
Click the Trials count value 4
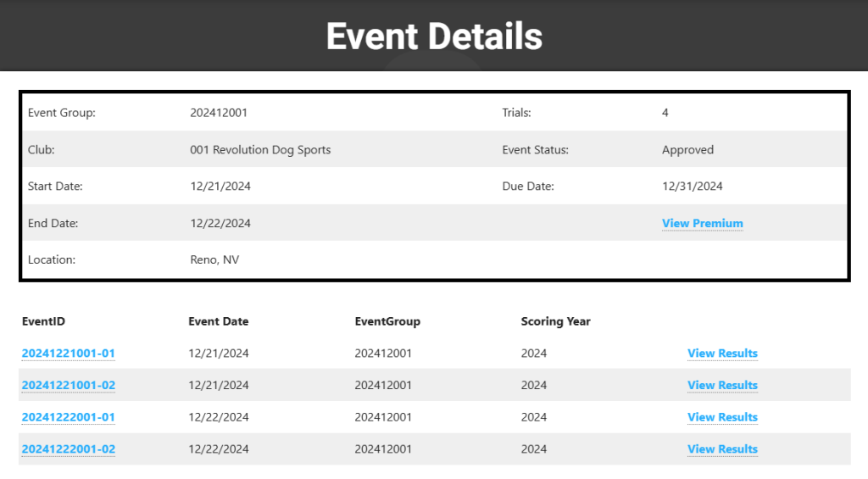(665, 113)
